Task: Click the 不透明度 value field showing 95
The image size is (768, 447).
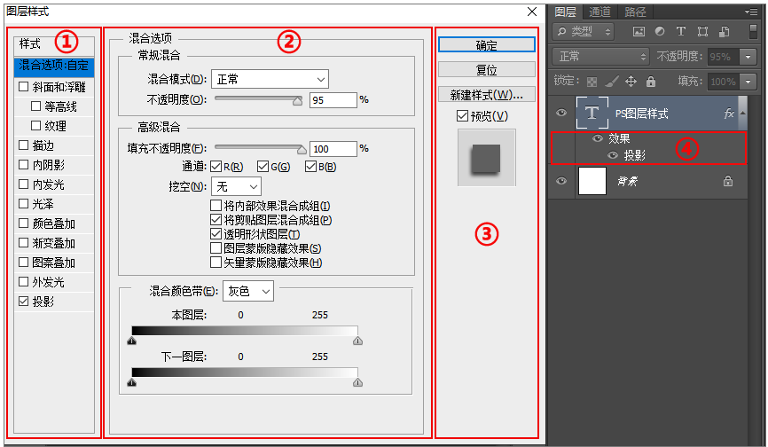Action: click(333, 100)
